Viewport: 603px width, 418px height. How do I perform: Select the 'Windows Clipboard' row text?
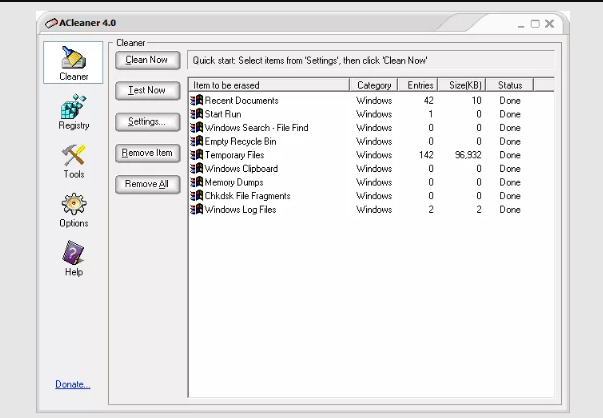(x=241, y=169)
